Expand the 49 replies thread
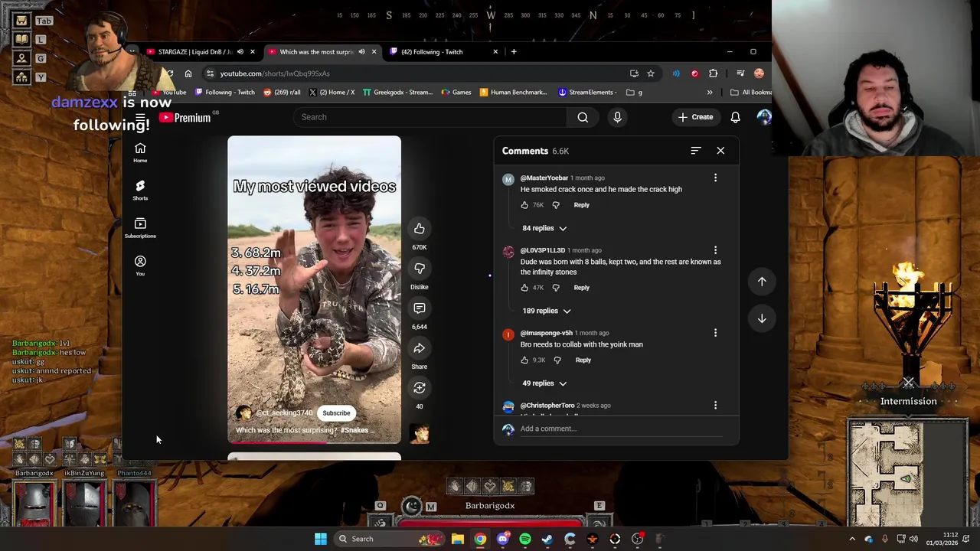The width and height of the screenshot is (980, 551). [544, 383]
